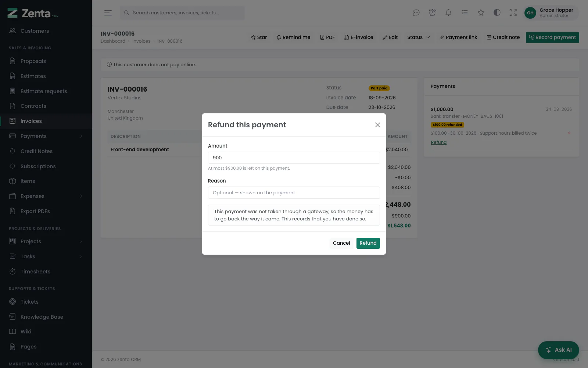Star this invoice
The image size is (588, 368).
(259, 38)
